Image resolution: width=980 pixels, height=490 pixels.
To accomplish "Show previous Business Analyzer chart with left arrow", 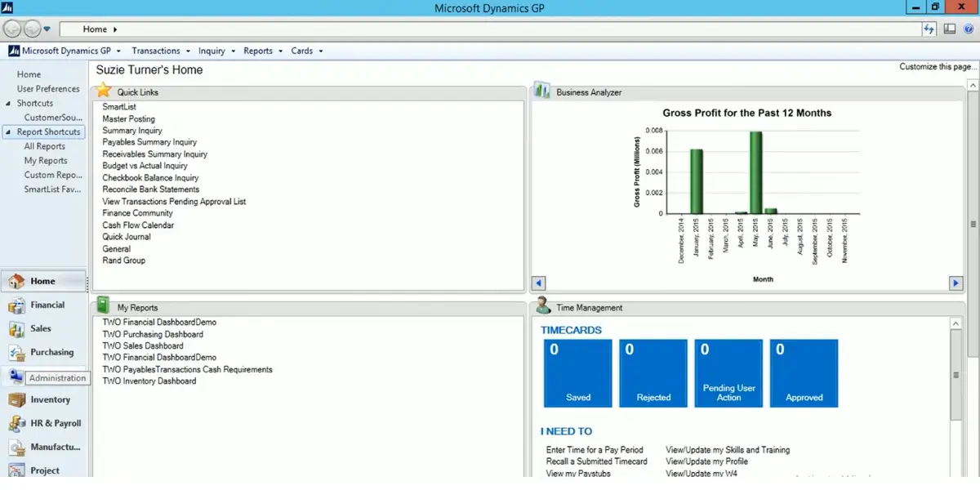I will pos(538,283).
